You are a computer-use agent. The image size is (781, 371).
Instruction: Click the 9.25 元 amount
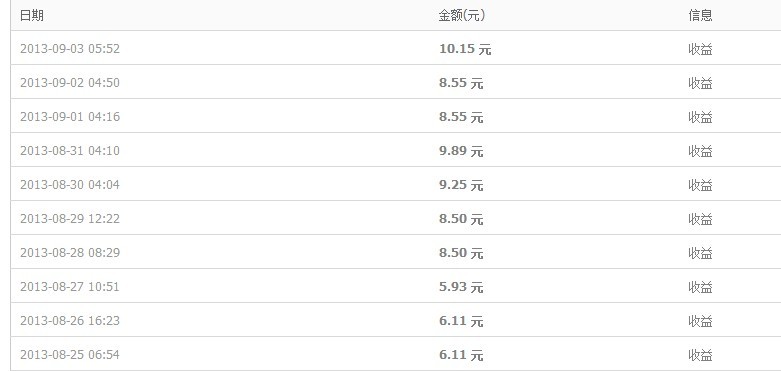point(461,185)
